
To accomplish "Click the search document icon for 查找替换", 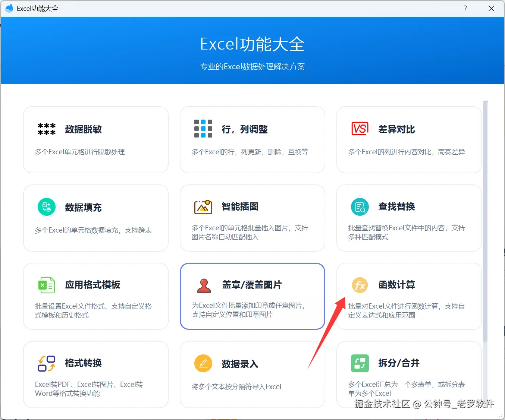I will click(x=360, y=207).
